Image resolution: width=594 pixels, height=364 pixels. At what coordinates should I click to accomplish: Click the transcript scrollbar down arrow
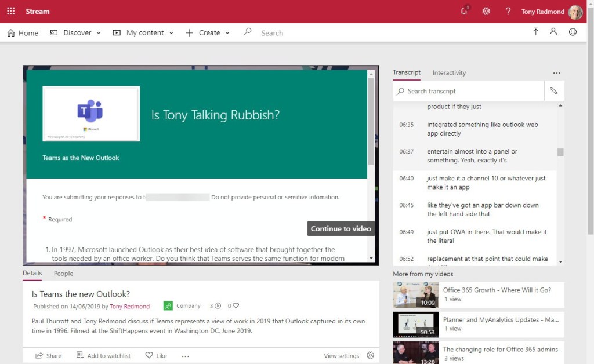pyautogui.click(x=560, y=262)
